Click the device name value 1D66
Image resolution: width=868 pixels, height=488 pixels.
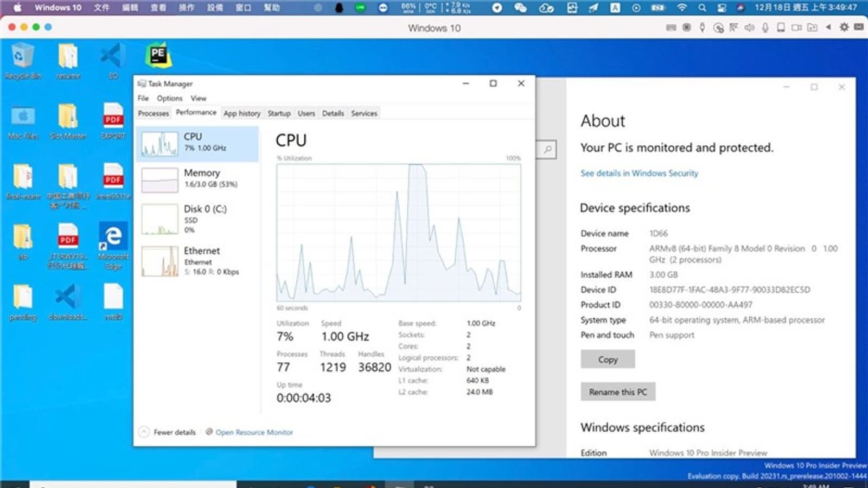pos(659,233)
